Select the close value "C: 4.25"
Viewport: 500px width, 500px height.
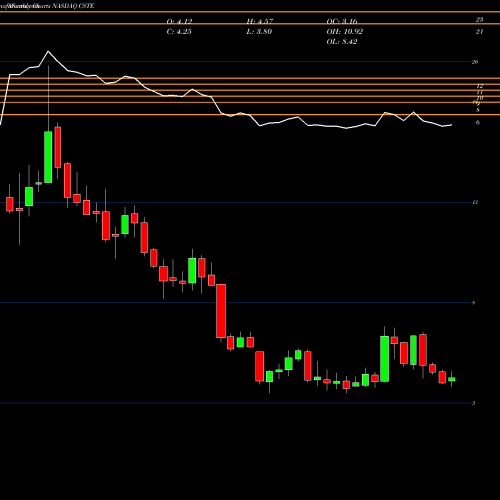point(179,32)
